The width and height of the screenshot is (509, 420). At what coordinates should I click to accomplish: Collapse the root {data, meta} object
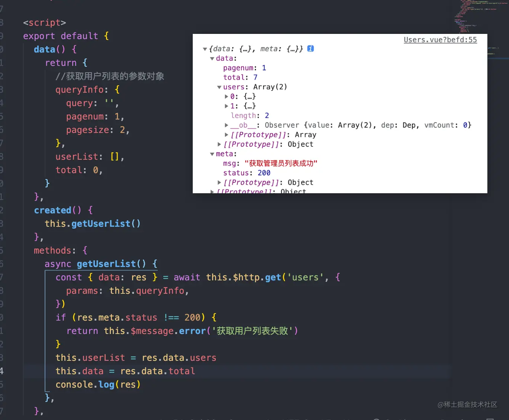(205, 49)
